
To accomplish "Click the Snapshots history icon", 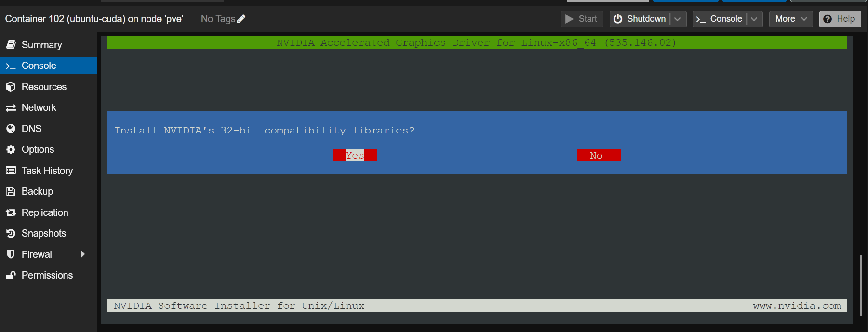I will tap(11, 233).
